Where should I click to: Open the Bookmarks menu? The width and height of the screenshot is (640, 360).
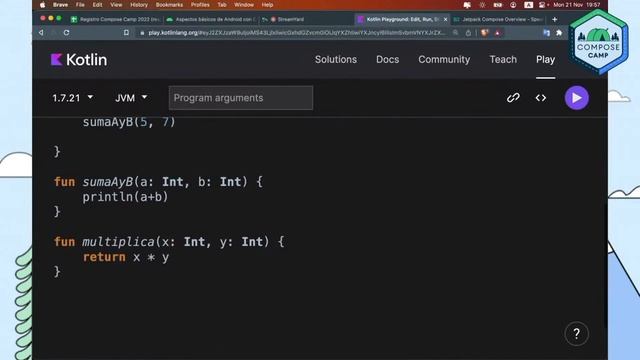point(169,5)
